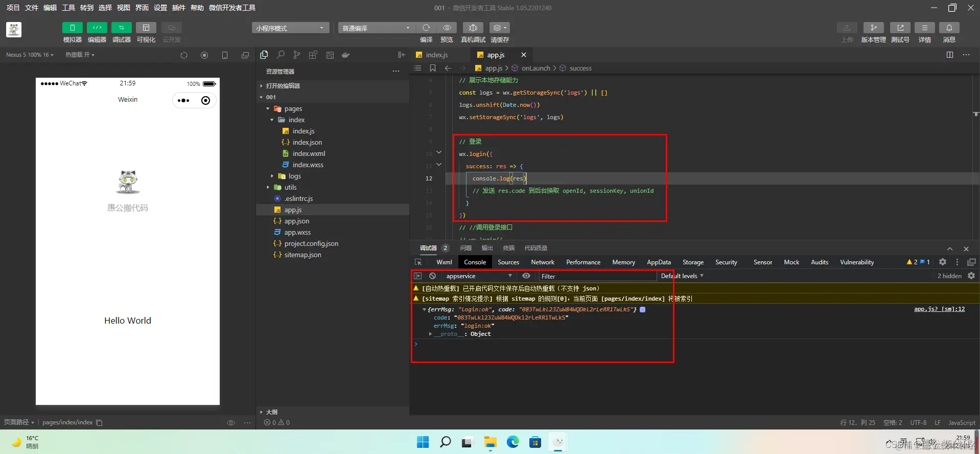Open the messages bell icon
The height and width of the screenshot is (454, 980).
(x=949, y=28)
